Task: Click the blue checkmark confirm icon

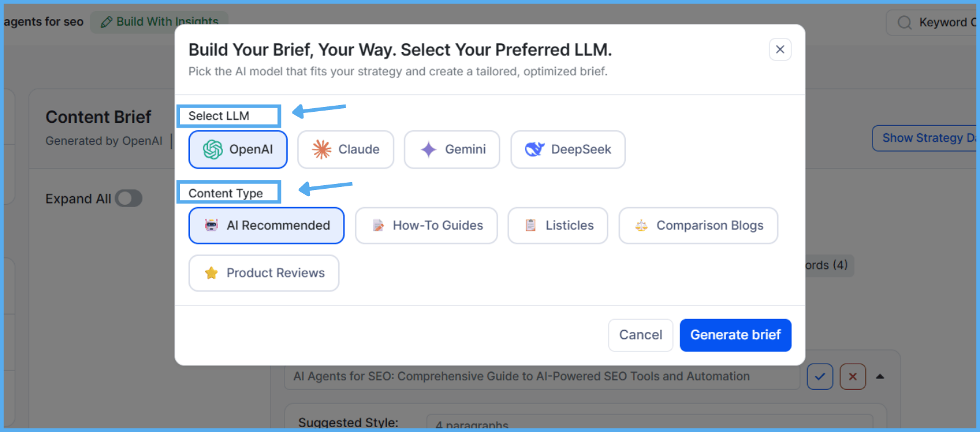Action: click(x=819, y=376)
